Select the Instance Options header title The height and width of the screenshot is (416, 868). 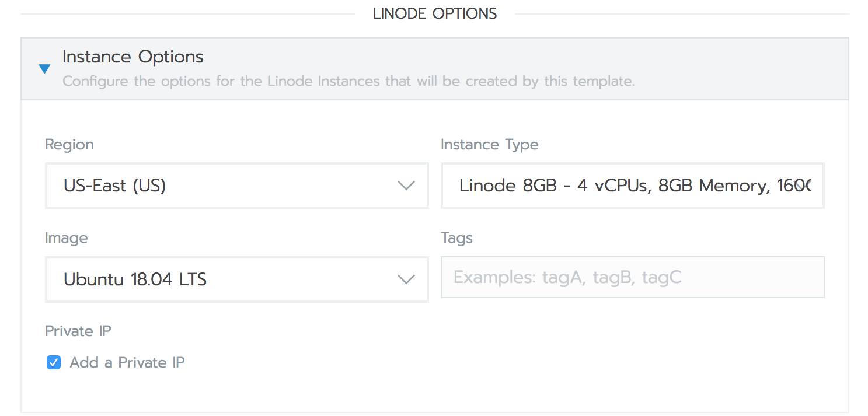[x=132, y=57]
